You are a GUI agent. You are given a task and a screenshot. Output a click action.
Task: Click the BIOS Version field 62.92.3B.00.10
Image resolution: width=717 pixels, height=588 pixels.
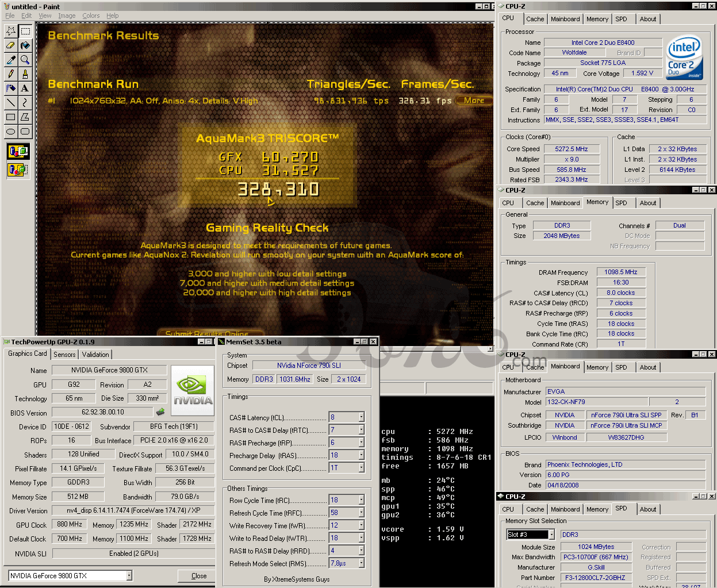pos(102,412)
